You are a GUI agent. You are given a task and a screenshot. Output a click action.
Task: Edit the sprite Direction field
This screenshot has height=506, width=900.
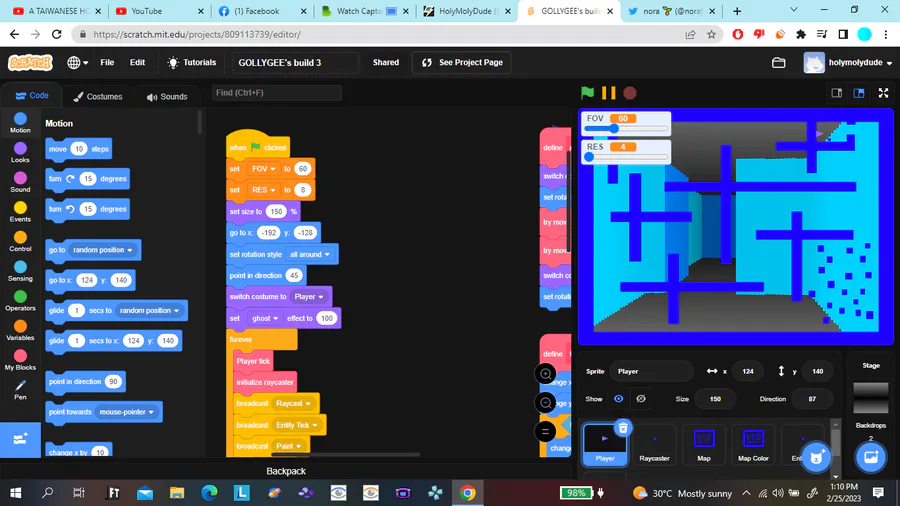[x=812, y=399]
